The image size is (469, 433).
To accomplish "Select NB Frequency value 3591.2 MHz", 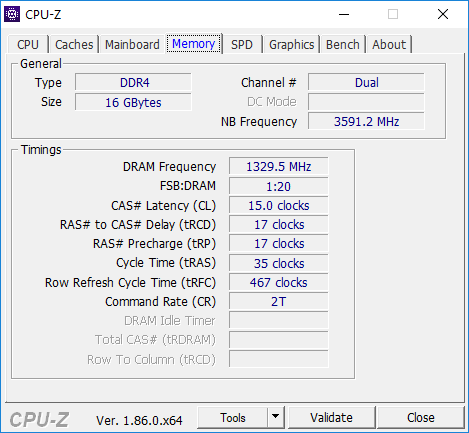I will pos(366,121).
